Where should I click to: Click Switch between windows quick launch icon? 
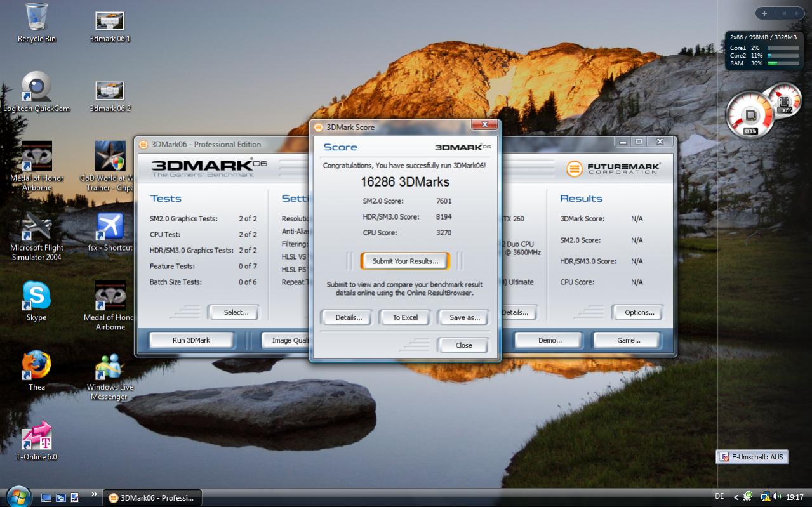point(61,497)
